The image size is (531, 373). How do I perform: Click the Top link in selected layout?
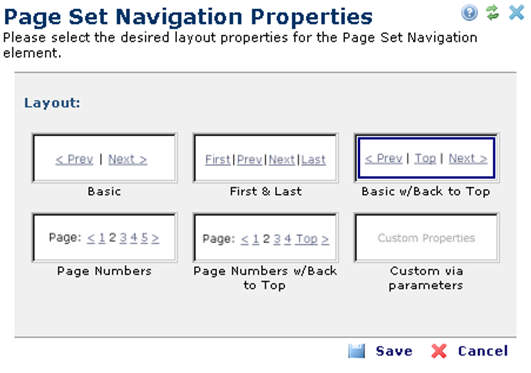425,158
